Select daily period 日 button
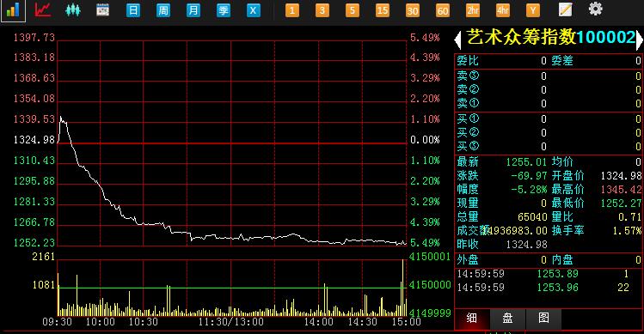Image resolution: width=644 pixels, height=334 pixels. tap(133, 9)
